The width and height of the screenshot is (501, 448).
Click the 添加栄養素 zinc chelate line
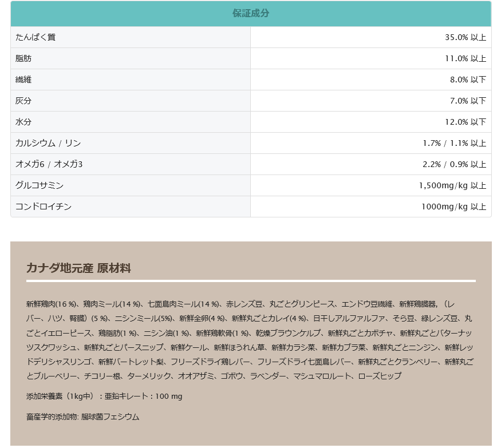(x=104, y=396)
